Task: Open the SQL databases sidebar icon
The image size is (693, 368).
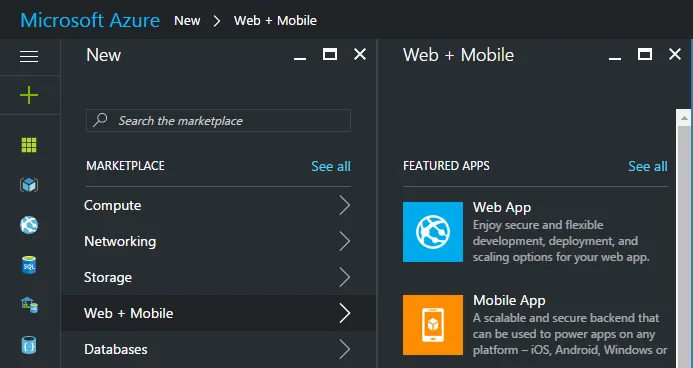Action: click(x=29, y=265)
